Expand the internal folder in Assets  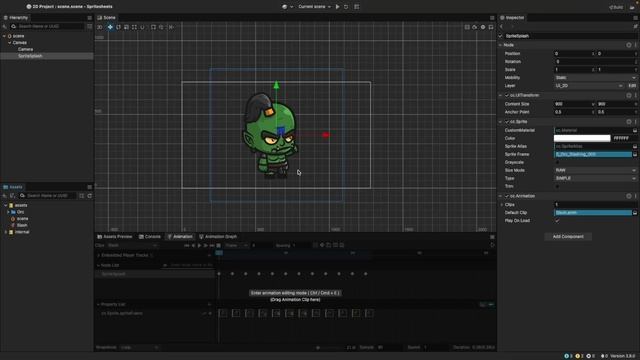[x=5, y=232]
